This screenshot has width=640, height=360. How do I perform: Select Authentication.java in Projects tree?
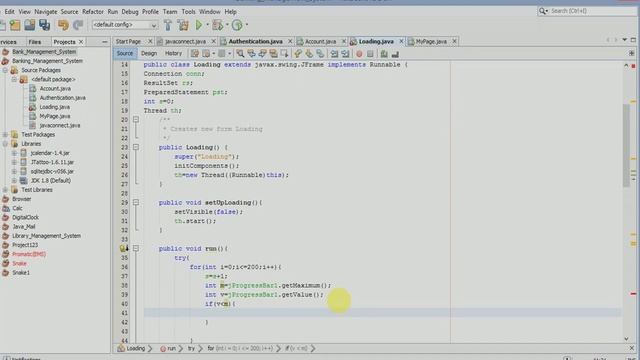62,98
